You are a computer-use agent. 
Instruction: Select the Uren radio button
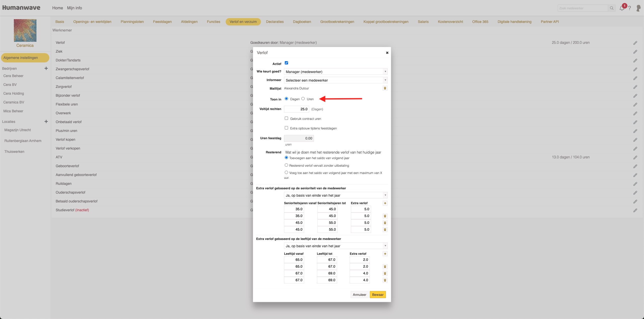point(303,99)
